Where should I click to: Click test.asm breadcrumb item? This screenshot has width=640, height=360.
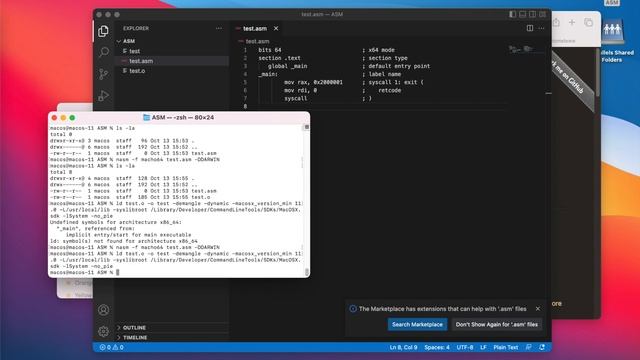pos(257,41)
